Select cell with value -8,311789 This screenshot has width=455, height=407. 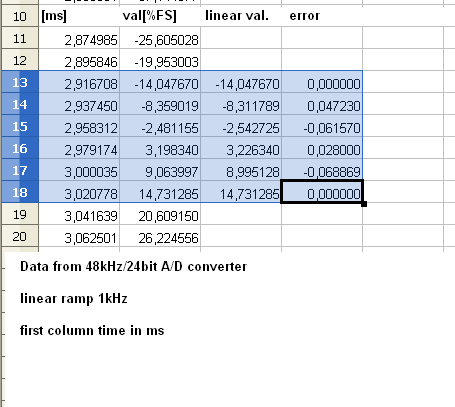pos(241,104)
